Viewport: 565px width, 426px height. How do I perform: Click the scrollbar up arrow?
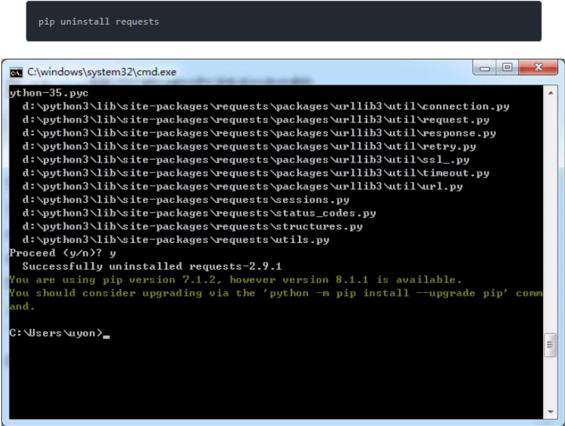point(550,93)
